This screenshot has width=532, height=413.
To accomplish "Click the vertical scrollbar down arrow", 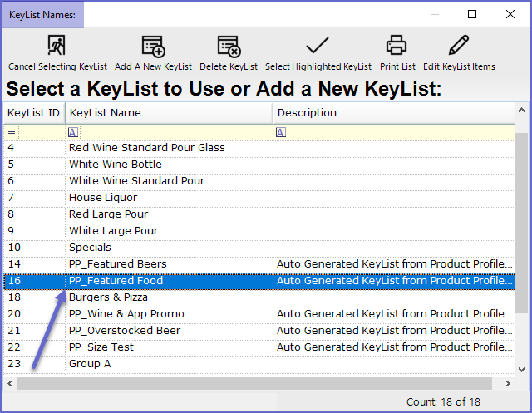I will coord(522,370).
